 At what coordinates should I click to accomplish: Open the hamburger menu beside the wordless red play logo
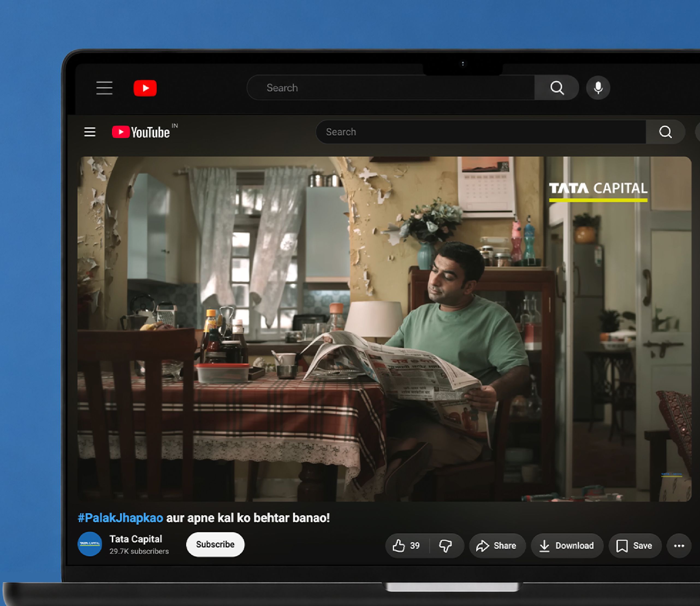click(x=104, y=88)
